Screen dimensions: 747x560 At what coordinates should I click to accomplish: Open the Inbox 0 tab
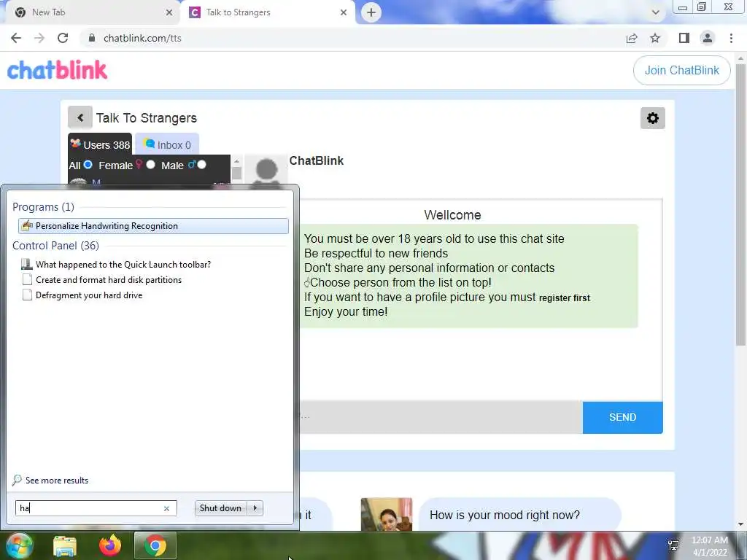(x=167, y=145)
